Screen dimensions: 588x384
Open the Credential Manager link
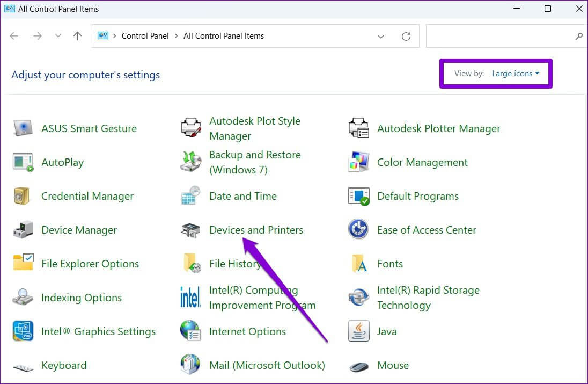(x=87, y=196)
